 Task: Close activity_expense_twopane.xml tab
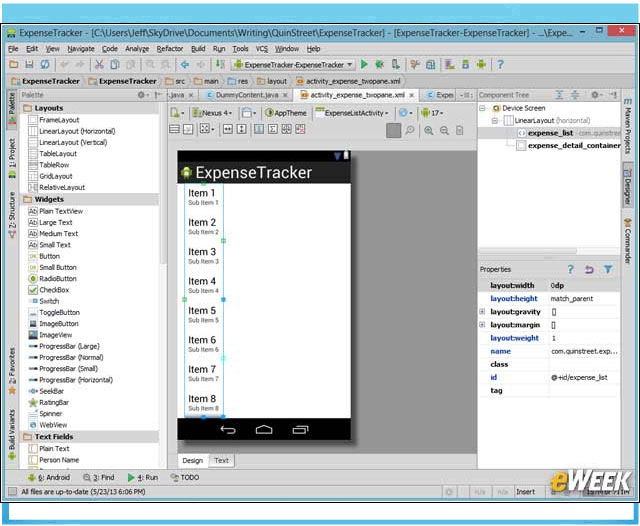(411, 95)
